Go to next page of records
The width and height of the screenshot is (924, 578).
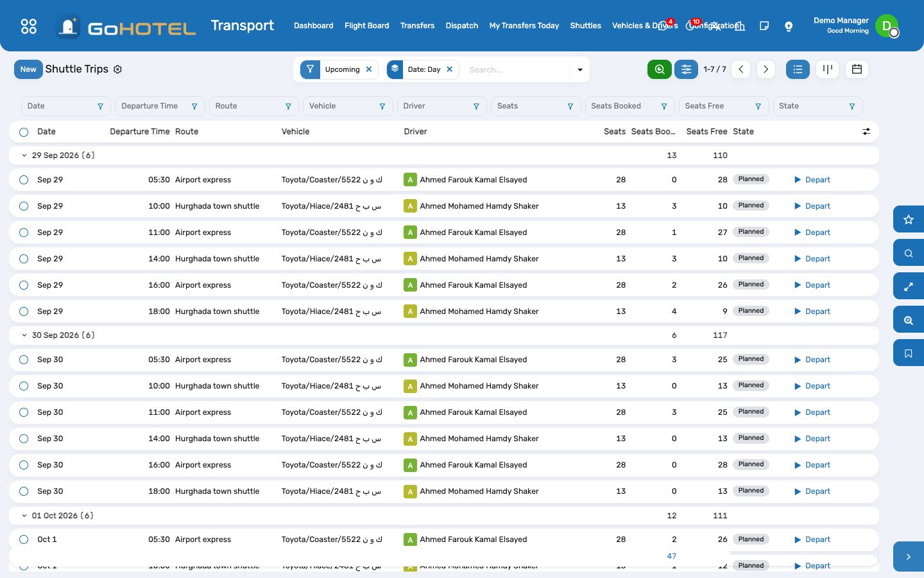766,69
